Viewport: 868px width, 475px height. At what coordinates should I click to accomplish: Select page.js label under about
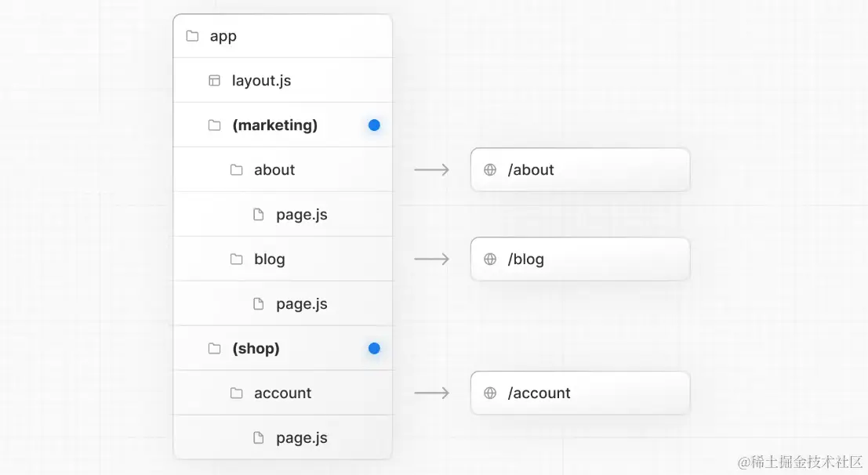(x=302, y=216)
